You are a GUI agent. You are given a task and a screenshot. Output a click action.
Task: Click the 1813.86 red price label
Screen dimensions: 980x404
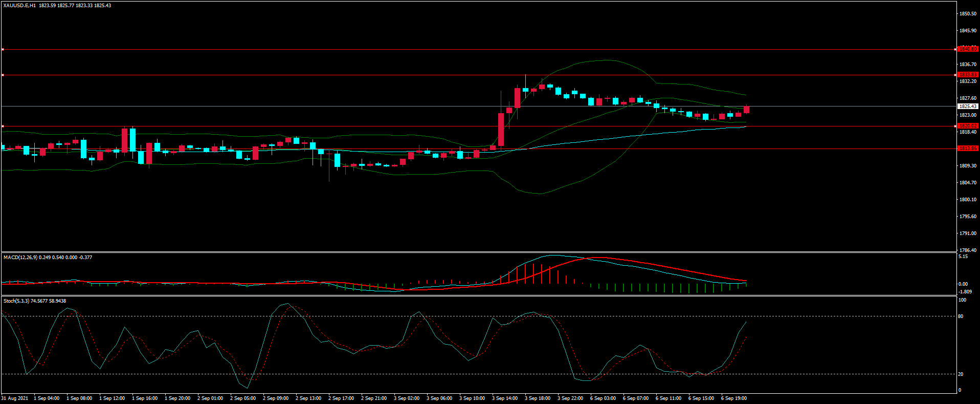pos(968,148)
